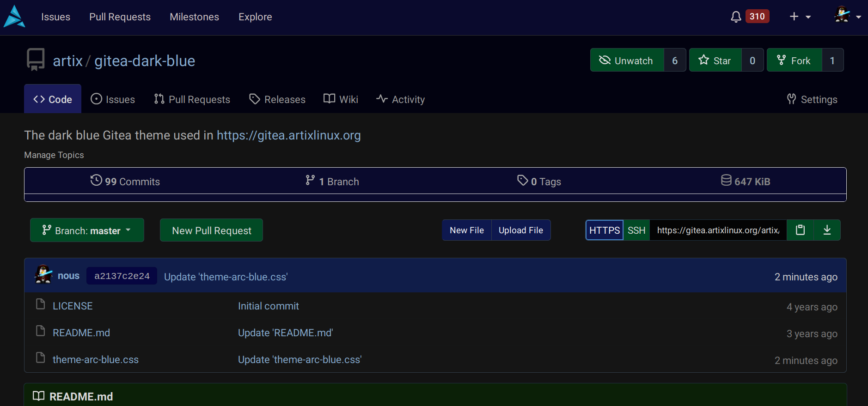Click the New File button
The image size is (868, 406).
467,230
